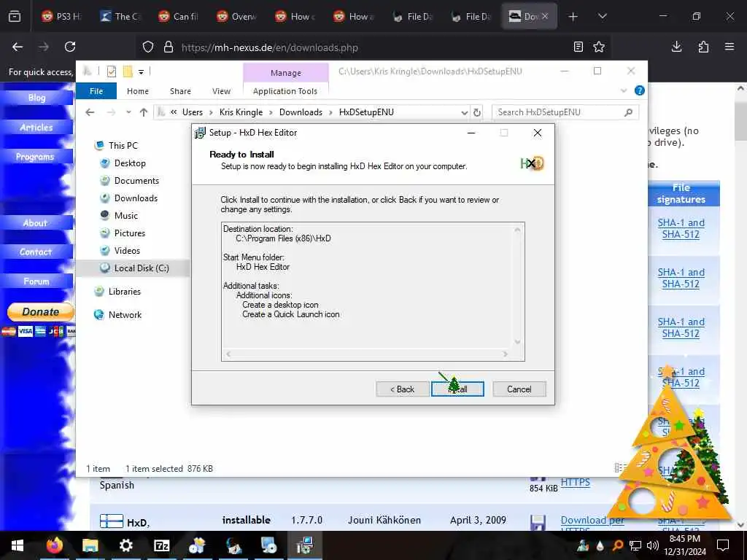Select Desktop in navigation pane
Image resolution: width=747 pixels, height=560 pixels.
point(130,163)
